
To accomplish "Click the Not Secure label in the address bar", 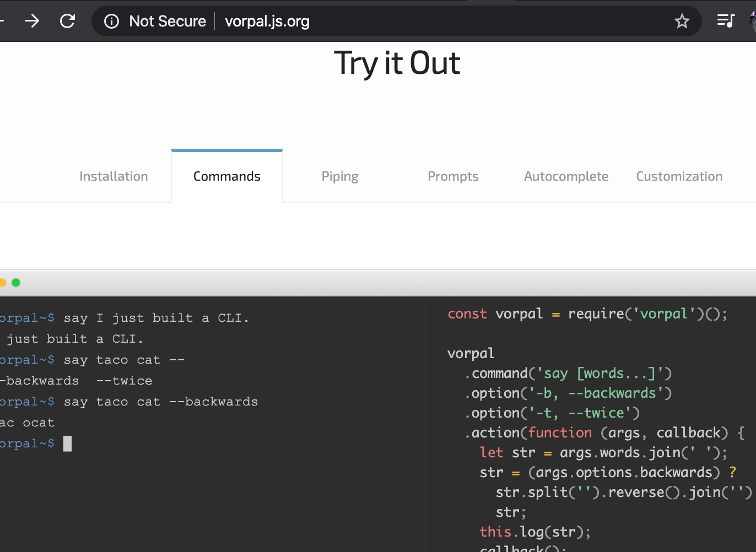I will click(x=167, y=21).
